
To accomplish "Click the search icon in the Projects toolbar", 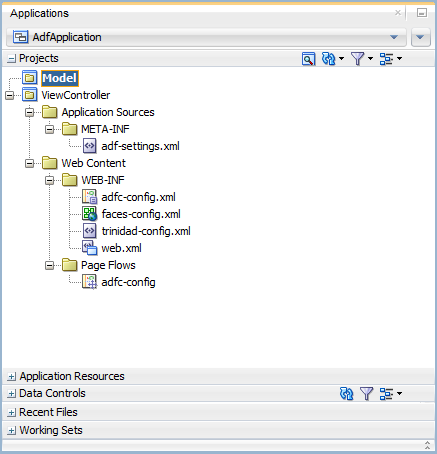I will pyautogui.click(x=308, y=59).
